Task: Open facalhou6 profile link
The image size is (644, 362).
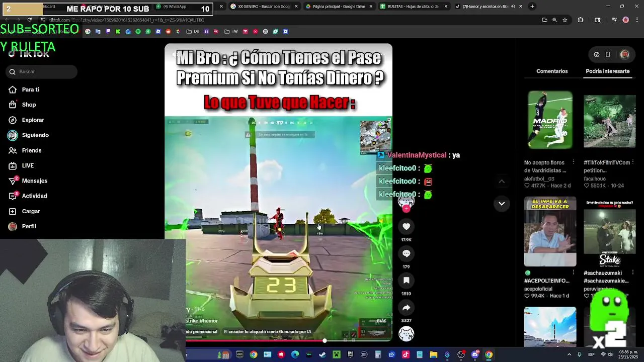Action: (595, 178)
